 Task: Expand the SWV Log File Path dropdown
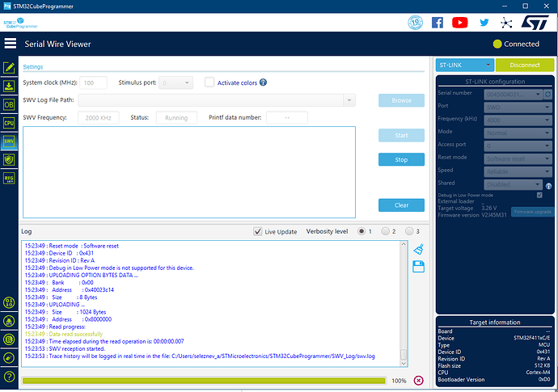[x=349, y=100]
